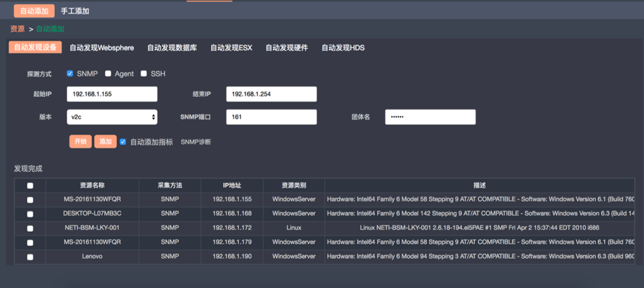Switch to 自动发现ESX tab
The width and height of the screenshot is (644, 288).
point(231,47)
